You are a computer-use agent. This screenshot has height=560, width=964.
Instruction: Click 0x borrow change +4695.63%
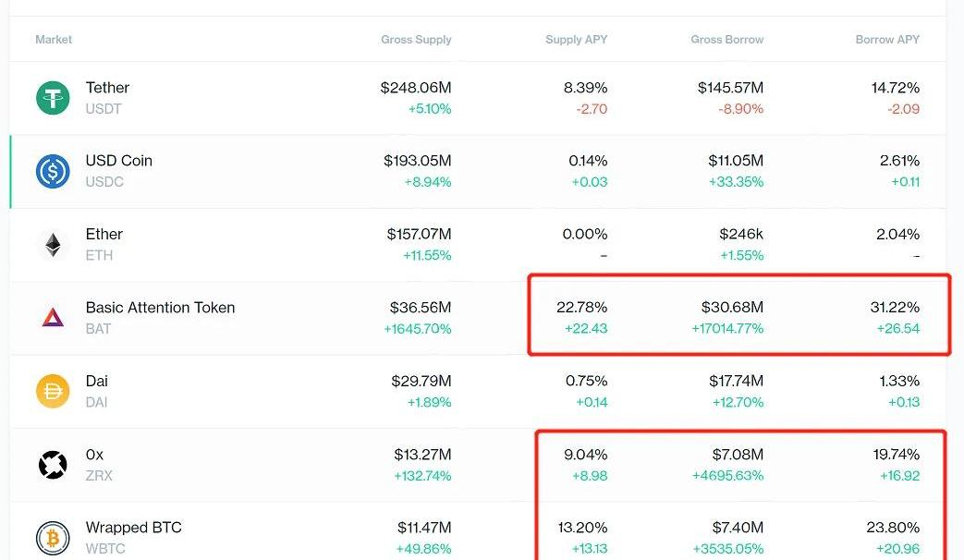coord(728,475)
